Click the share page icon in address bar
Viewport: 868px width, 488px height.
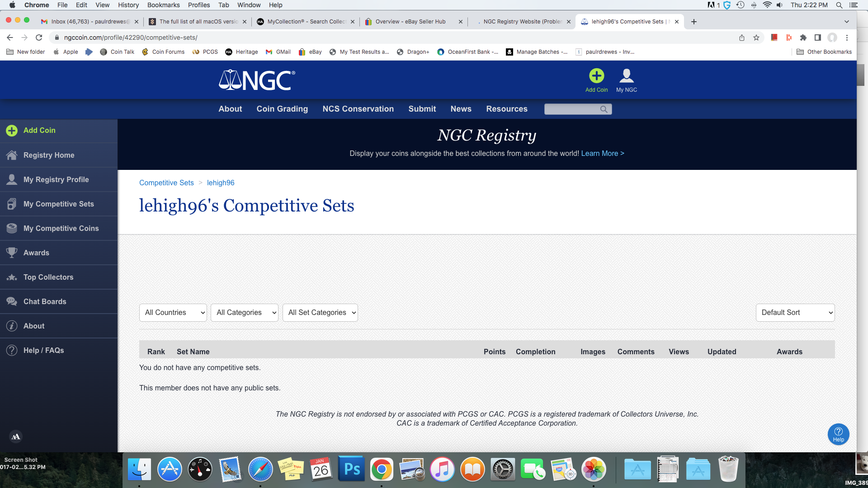point(742,38)
